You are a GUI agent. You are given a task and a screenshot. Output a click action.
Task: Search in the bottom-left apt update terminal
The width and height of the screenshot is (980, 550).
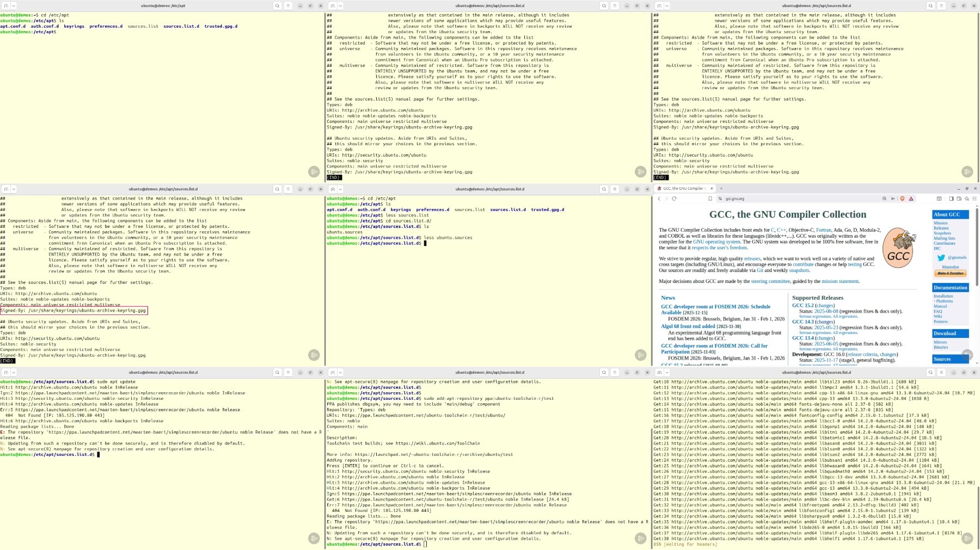point(277,372)
